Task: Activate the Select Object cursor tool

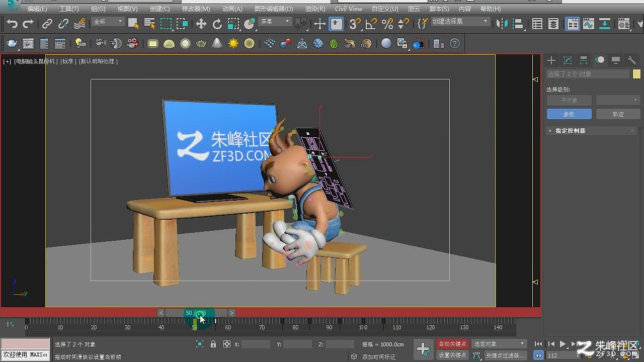Action: [x=133, y=24]
